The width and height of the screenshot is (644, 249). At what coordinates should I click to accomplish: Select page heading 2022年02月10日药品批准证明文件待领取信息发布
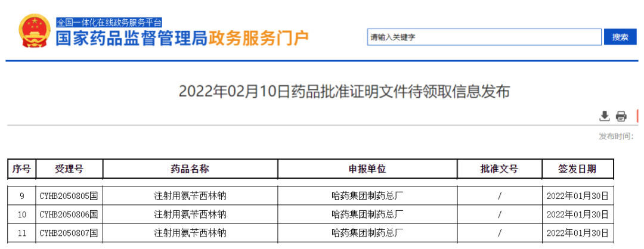coord(344,92)
